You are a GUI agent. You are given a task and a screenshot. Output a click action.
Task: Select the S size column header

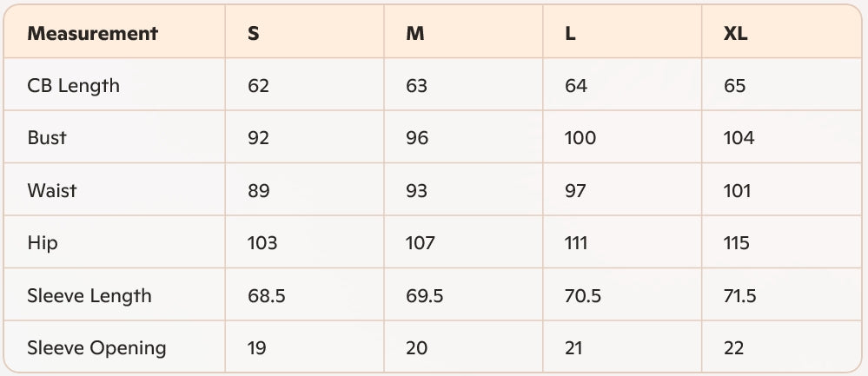[x=254, y=34]
